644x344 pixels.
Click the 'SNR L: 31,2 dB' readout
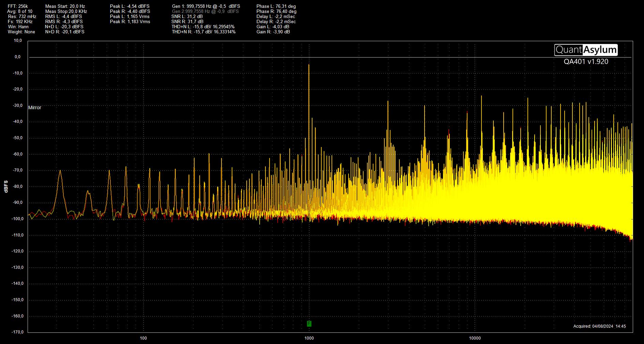click(187, 16)
